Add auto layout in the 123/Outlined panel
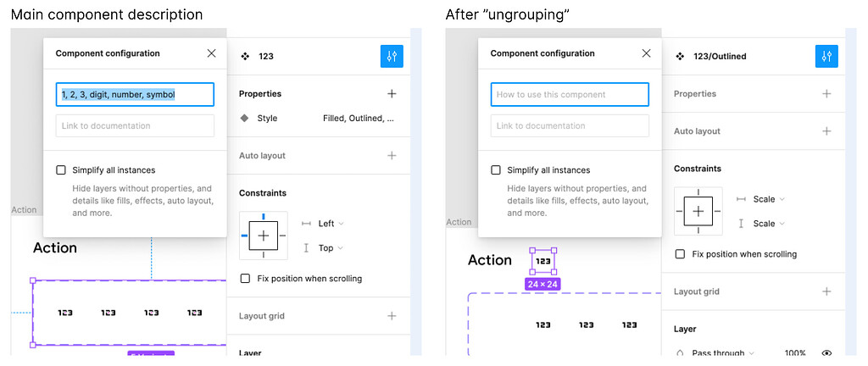The image size is (868, 366). pos(826,131)
